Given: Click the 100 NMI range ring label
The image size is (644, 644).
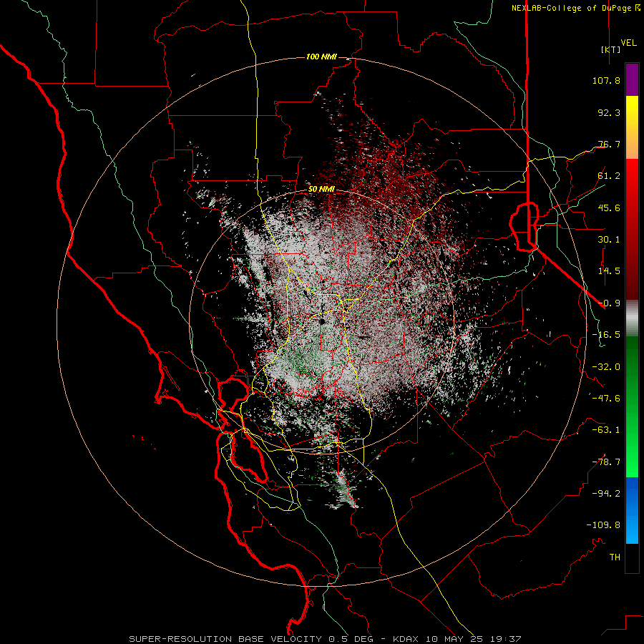Looking at the screenshot, I should [321, 57].
